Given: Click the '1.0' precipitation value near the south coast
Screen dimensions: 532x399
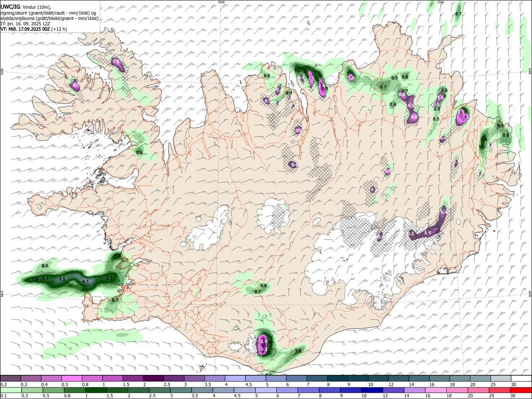Looking at the screenshot, I should (298, 351).
